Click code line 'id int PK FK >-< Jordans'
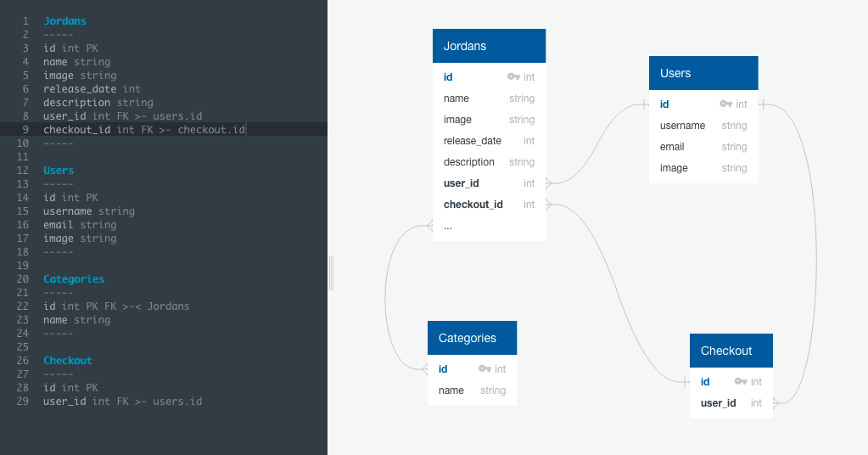 pos(116,306)
